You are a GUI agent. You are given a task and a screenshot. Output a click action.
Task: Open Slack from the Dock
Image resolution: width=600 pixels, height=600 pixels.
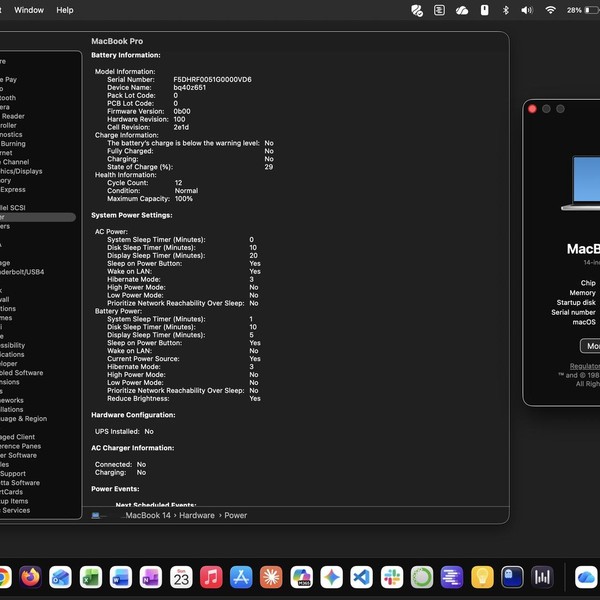(392, 577)
